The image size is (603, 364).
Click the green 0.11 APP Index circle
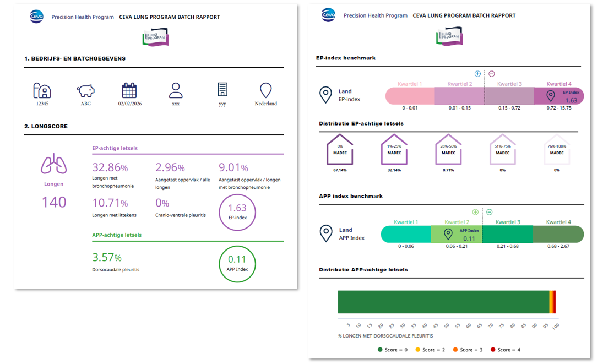point(237,263)
